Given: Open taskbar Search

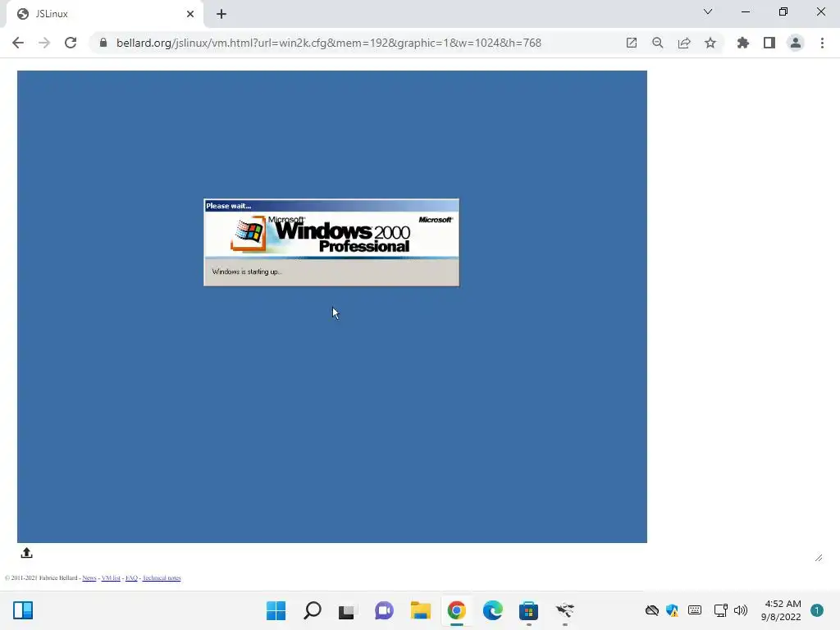Looking at the screenshot, I should (313, 610).
